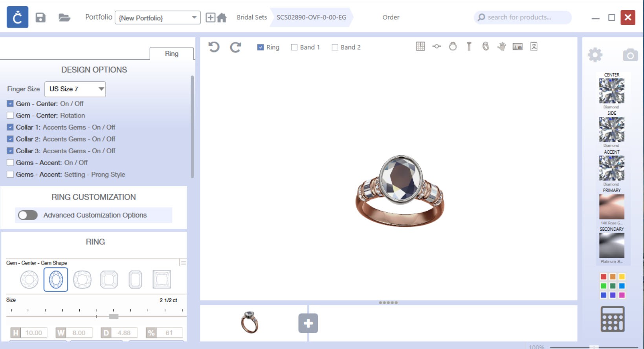Screen dimensions: 644x349
Task: Expand the Gem Shape section menu icon
Action: 183,263
